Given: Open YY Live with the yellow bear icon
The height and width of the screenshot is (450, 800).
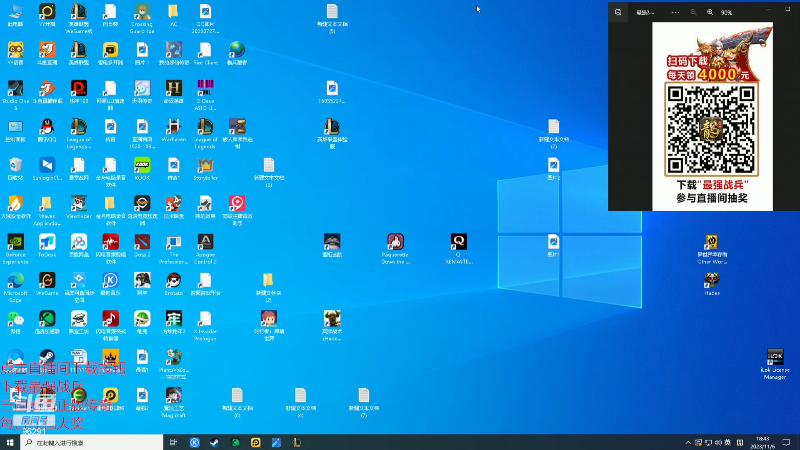Looking at the screenshot, I should point(15,54).
